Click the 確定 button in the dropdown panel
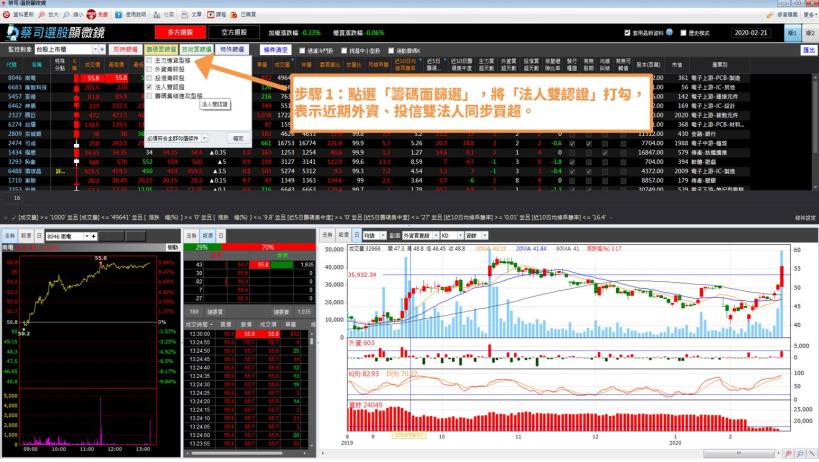 (238, 138)
